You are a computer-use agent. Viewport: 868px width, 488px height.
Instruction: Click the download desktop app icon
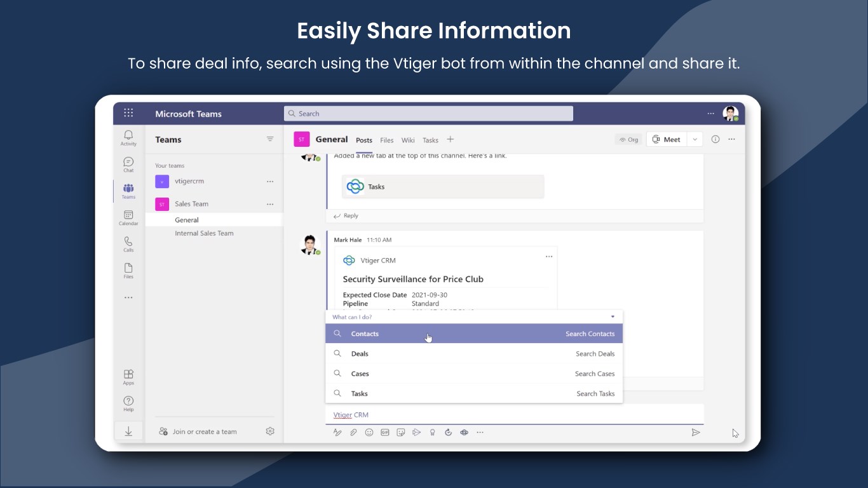[x=128, y=431]
